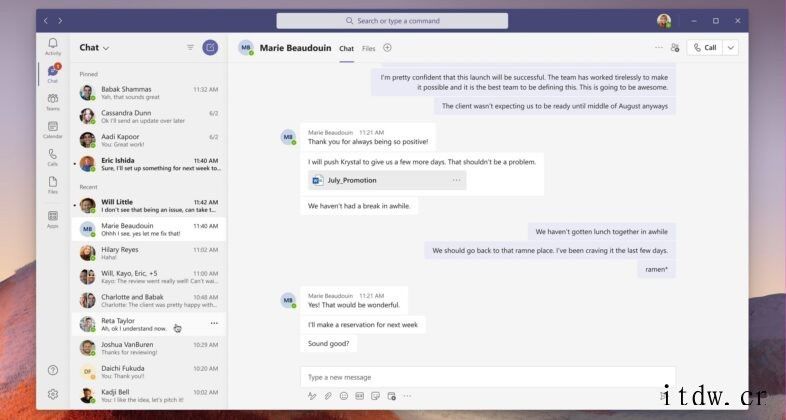Open the emoji picker in the compose bar
Viewport: 786px width, 420px height.
pyautogui.click(x=343, y=396)
